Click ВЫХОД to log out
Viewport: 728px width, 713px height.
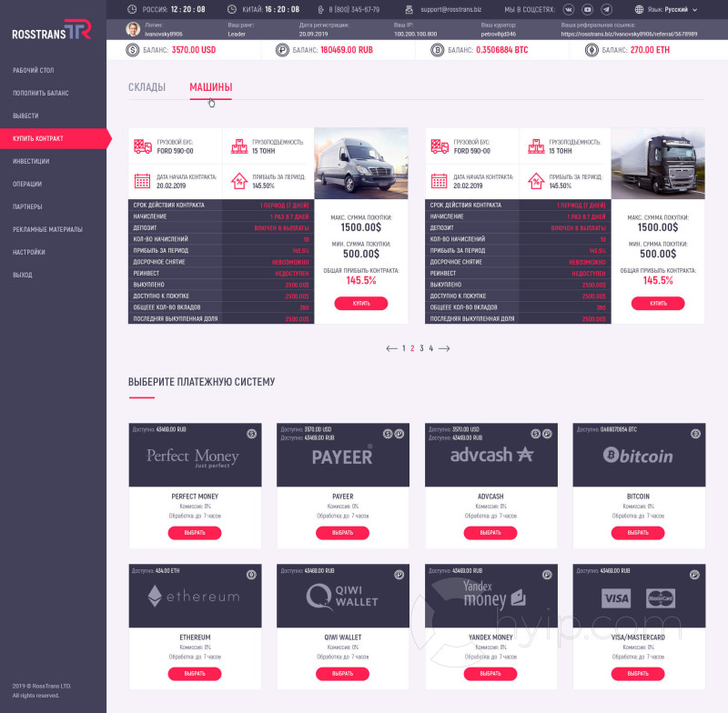pyautogui.click(x=23, y=275)
